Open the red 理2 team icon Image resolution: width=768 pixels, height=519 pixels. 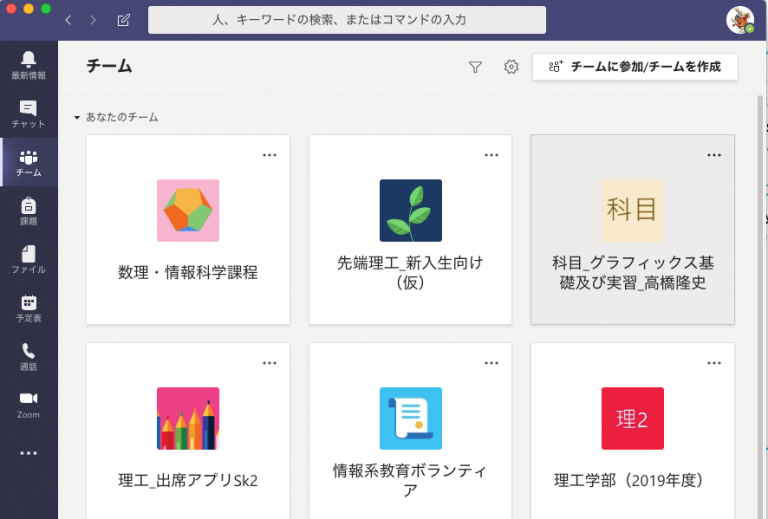point(632,419)
